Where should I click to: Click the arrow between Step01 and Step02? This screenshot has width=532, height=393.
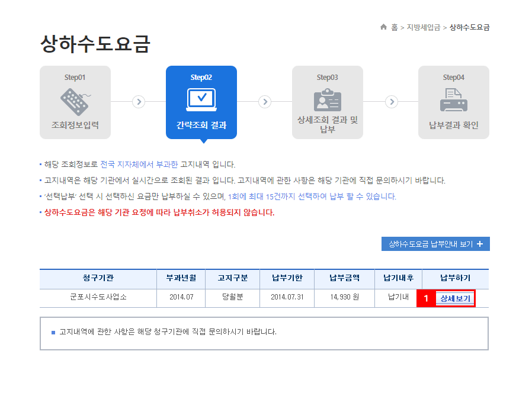(138, 102)
